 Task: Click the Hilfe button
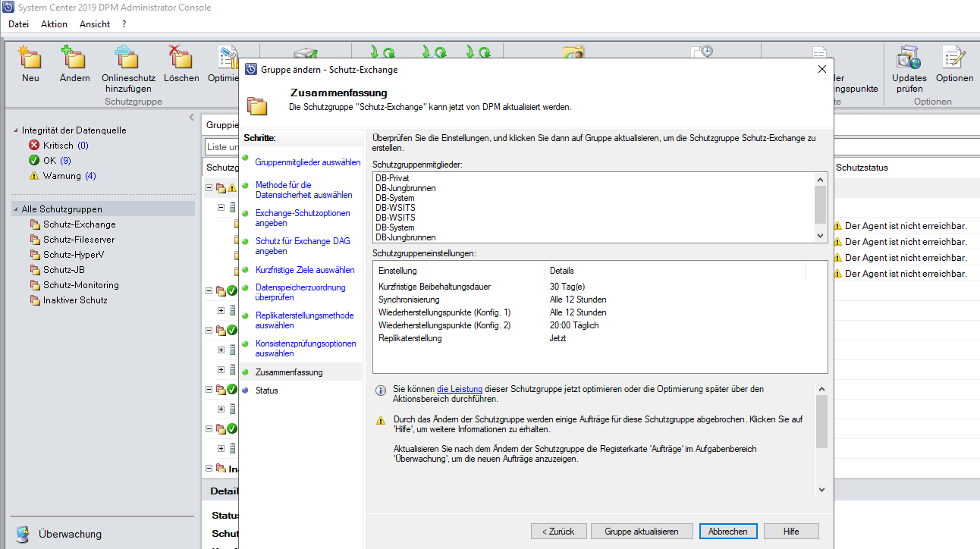click(791, 531)
